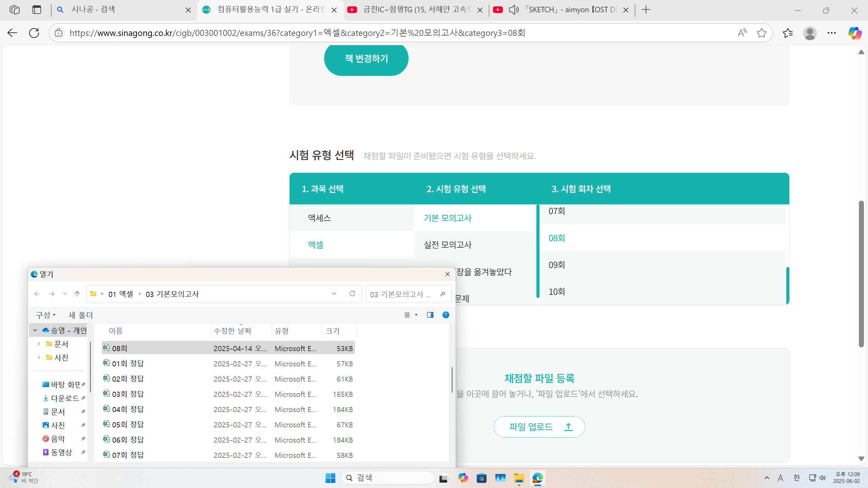Viewport: 868px width, 488px height.
Task: Mute the SKETCH aimyon tab audio
Action: coord(514,10)
